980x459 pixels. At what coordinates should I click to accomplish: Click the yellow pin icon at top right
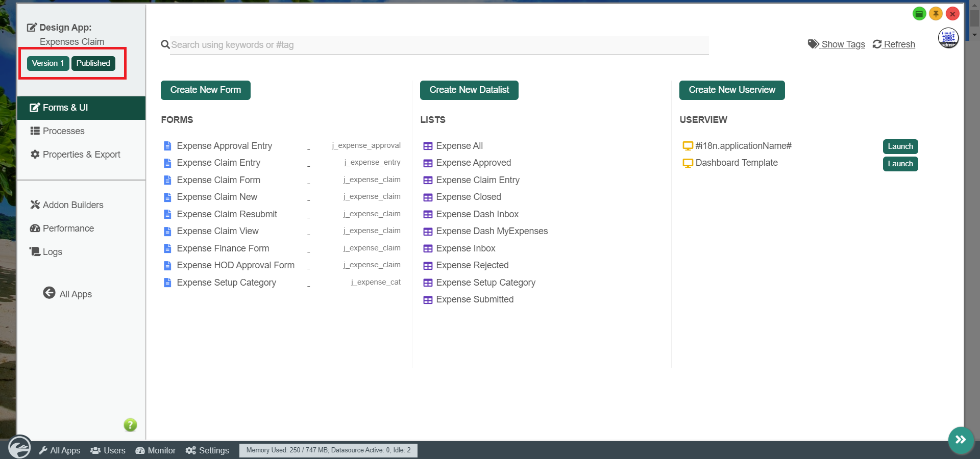coord(936,14)
